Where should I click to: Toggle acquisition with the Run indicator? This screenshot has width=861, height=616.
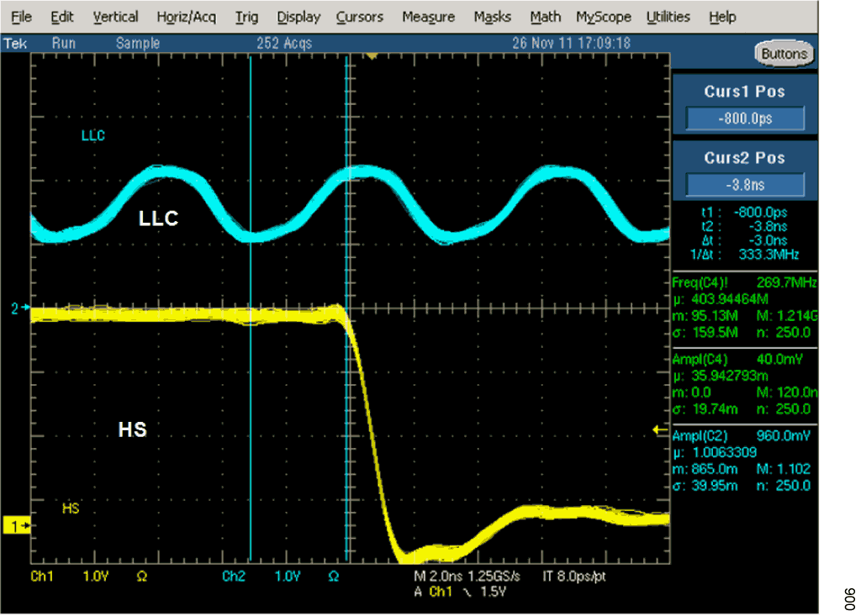tap(63, 42)
